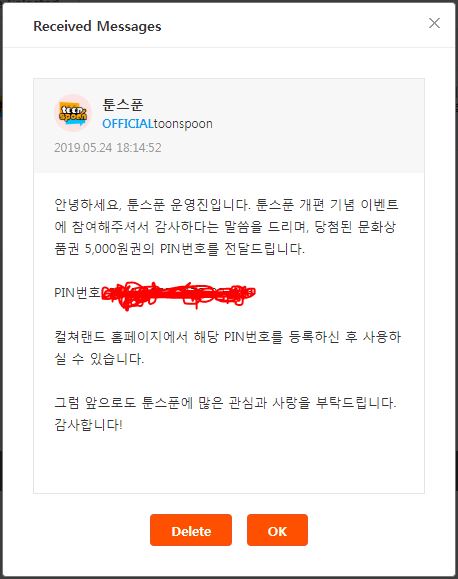This screenshot has height=579, width=458.
Task: Open the toonspoon username profile
Action: click(183, 124)
